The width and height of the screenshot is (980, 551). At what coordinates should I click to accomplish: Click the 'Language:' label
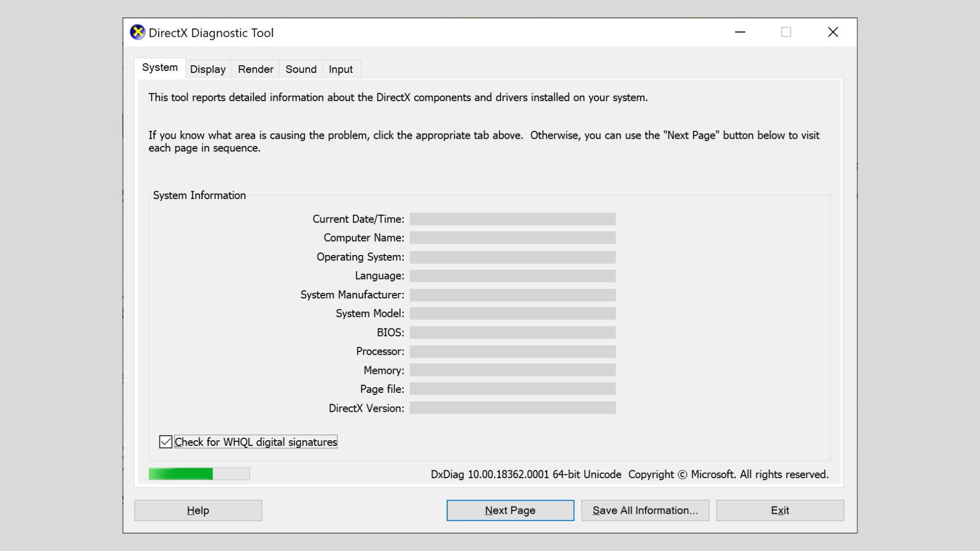click(x=380, y=276)
